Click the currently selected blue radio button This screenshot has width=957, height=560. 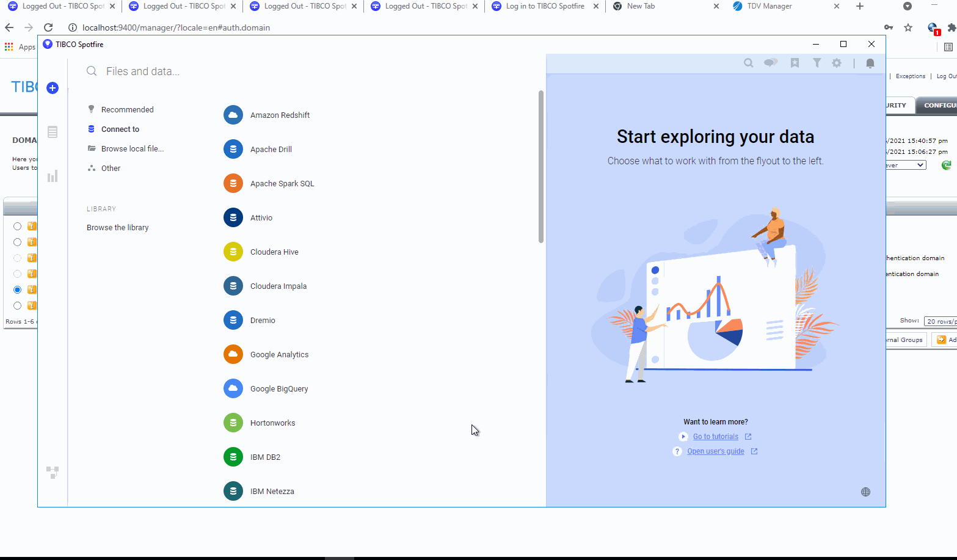(17, 289)
